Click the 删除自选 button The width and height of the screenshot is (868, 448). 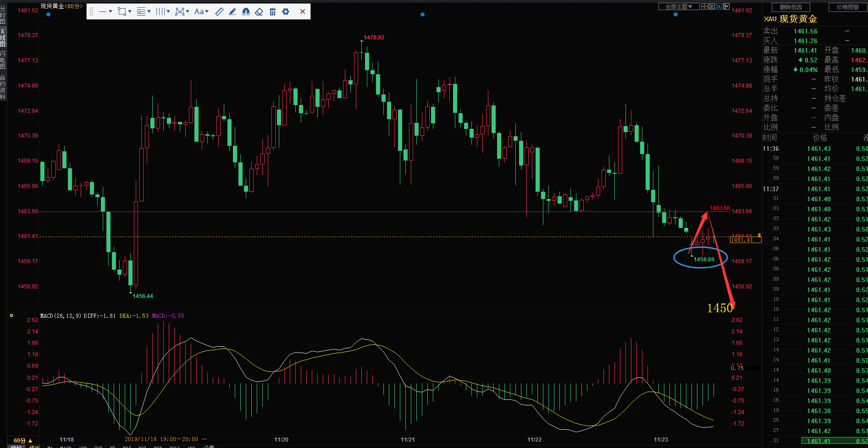[x=791, y=7]
